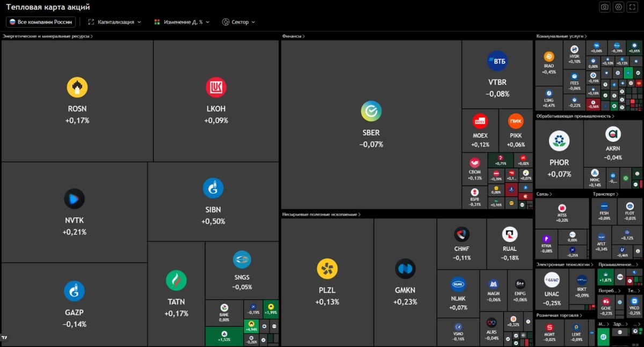Click the Akron AKRN logo
644x347 pixels.
pos(613,134)
